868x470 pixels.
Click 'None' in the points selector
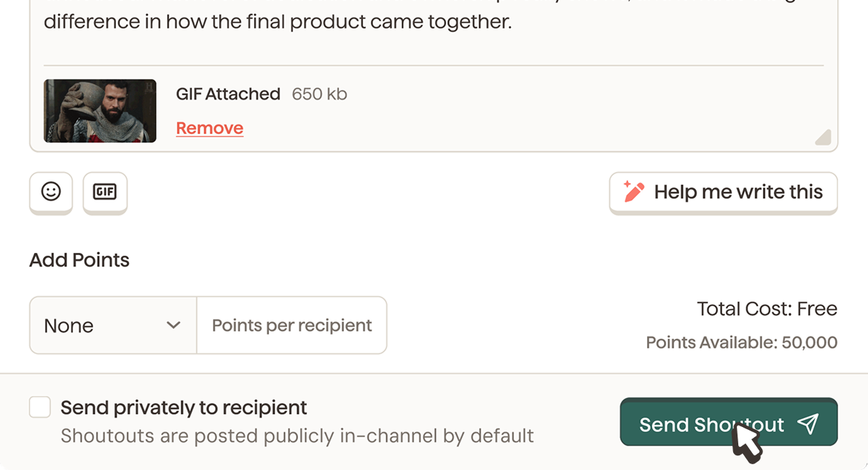(69, 326)
